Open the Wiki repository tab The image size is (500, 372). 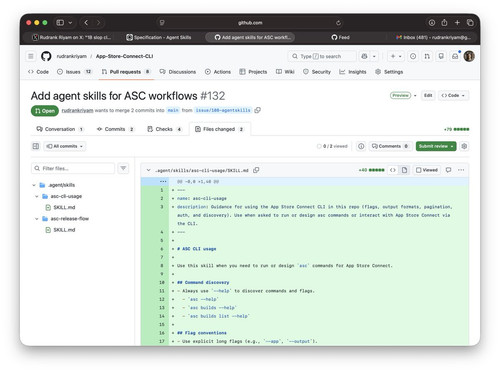(x=285, y=72)
